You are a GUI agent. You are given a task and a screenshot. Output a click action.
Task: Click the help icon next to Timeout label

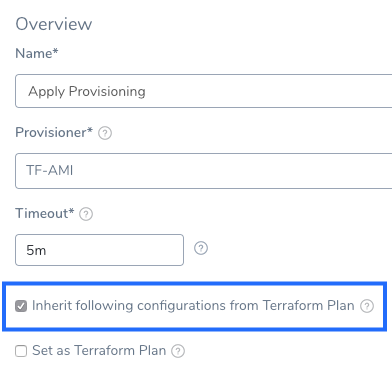(x=86, y=214)
